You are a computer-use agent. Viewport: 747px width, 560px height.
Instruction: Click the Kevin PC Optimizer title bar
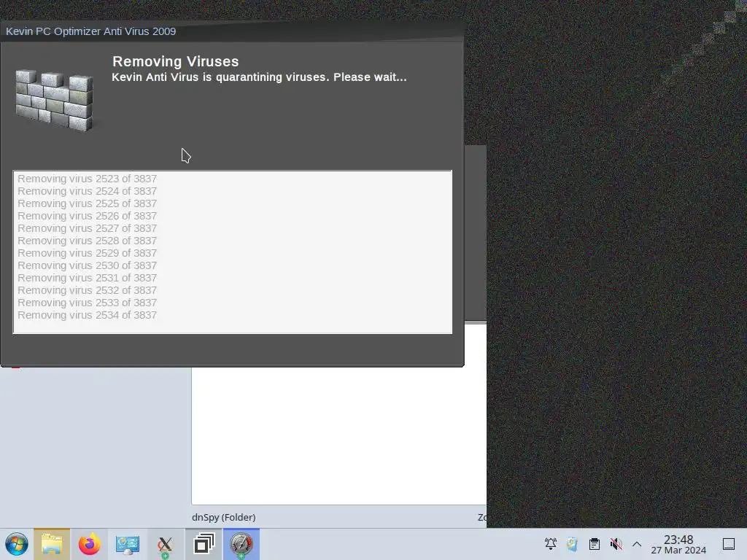click(232, 31)
